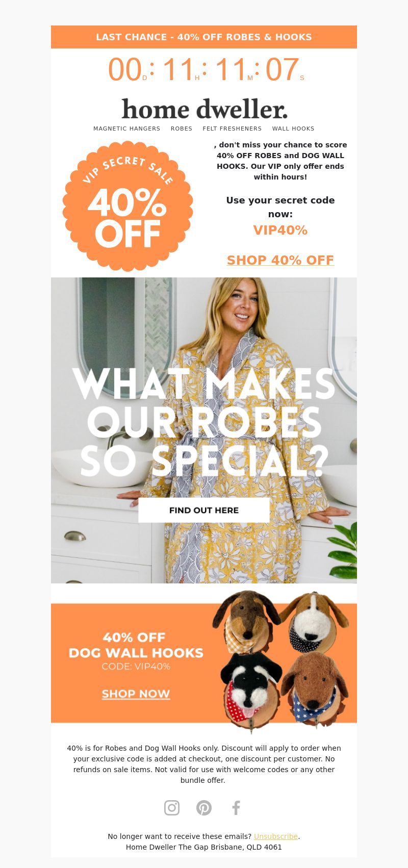Click the Unsubscribe link

pos(276,836)
